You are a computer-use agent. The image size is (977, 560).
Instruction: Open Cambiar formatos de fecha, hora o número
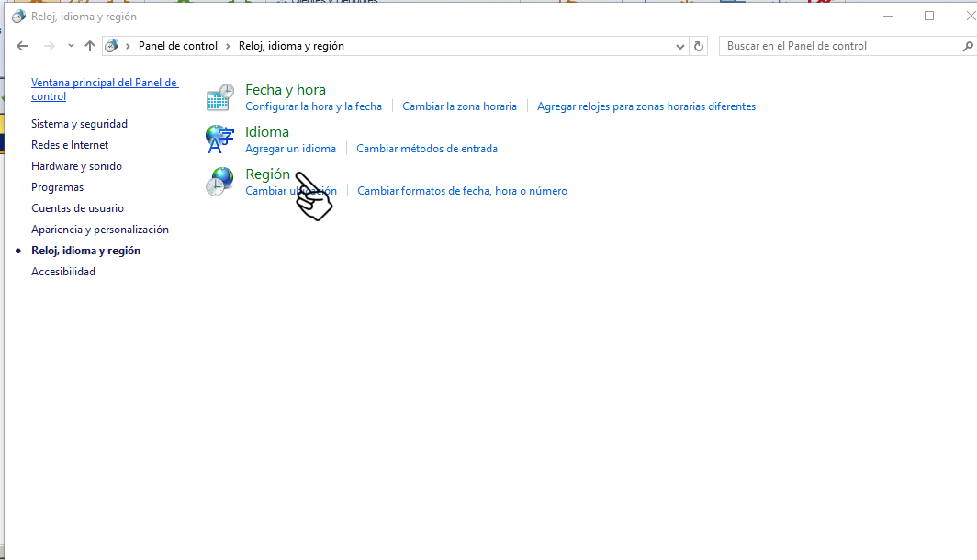[462, 191]
